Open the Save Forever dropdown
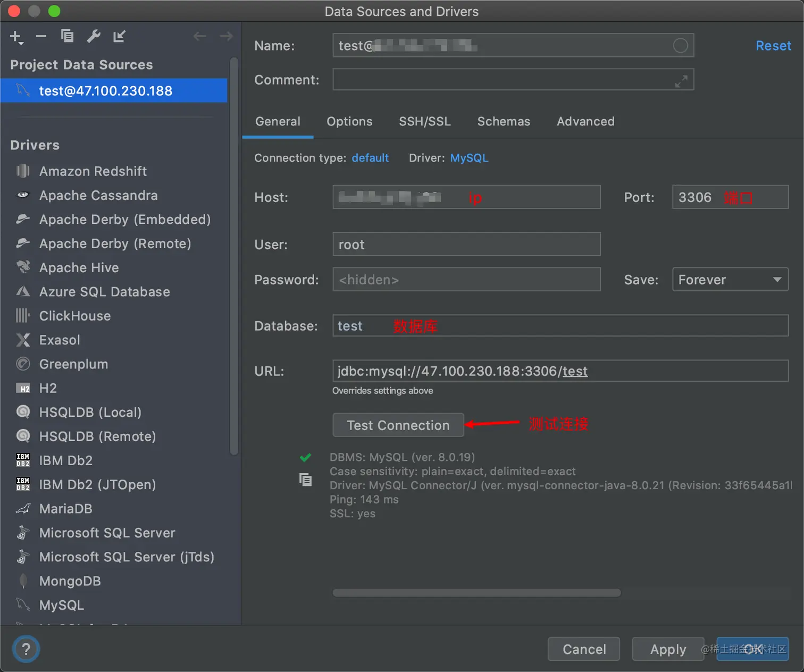 coord(730,280)
